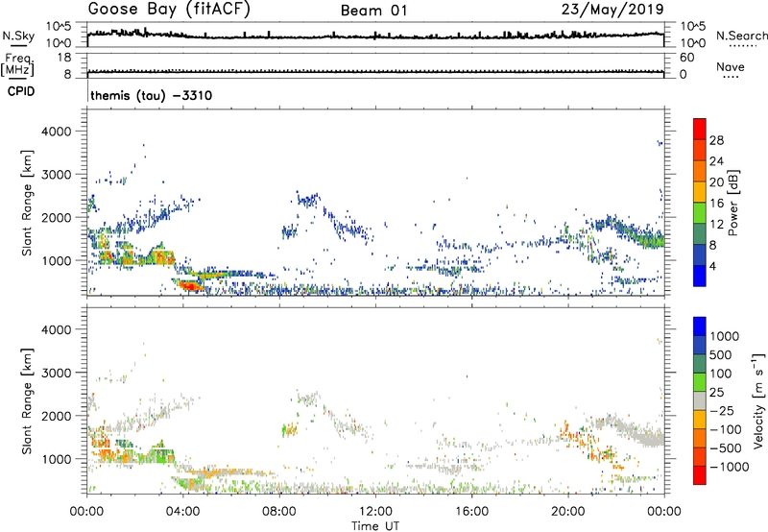Image resolution: width=768 pixels, height=532 pixels.
Task: Select the '-100' label on Velocity colorbar
Action: [x=726, y=429]
